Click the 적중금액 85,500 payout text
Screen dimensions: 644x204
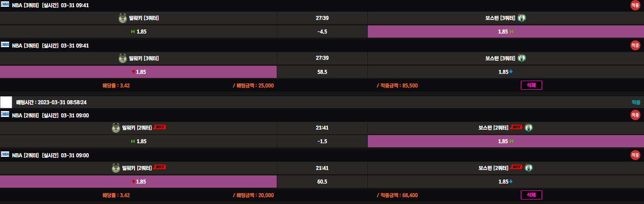point(397,85)
